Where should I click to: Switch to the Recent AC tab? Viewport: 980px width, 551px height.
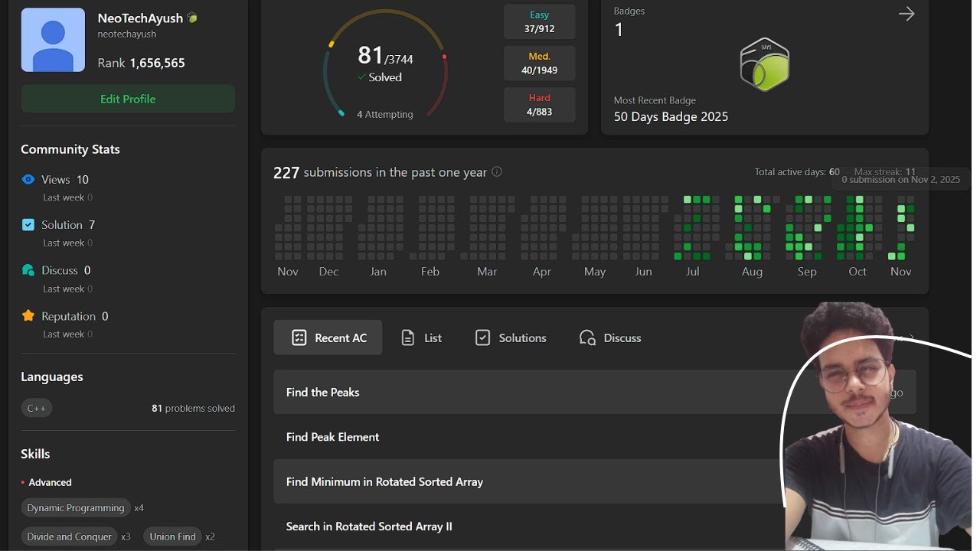pos(328,337)
